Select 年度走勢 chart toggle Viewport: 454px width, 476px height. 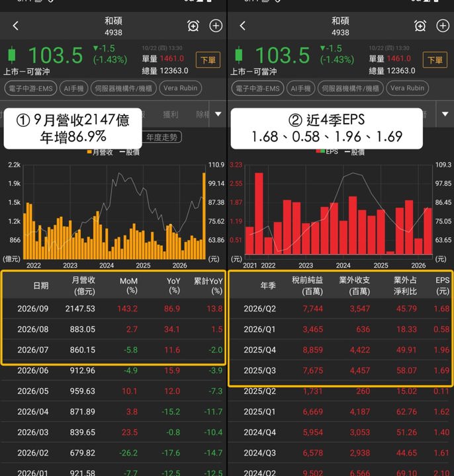pos(162,138)
